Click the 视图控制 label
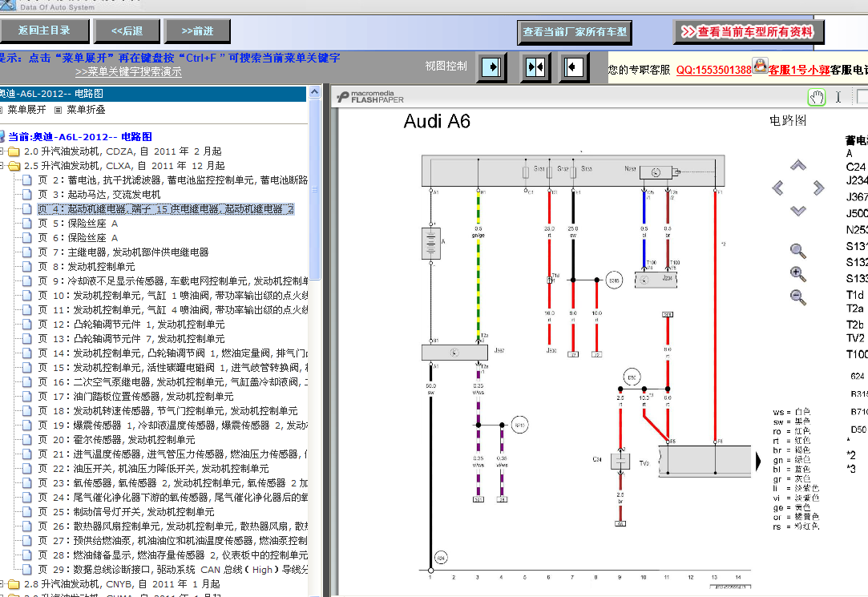Image resolution: width=868 pixels, height=597 pixels. coord(446,66)
